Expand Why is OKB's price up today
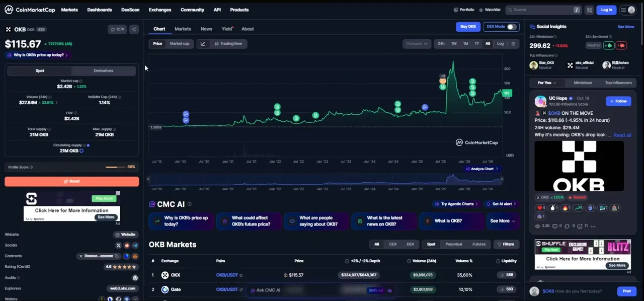 tap(38, 55)
